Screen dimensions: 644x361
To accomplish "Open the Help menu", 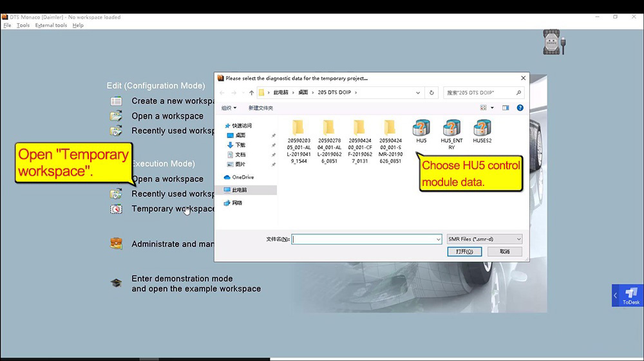I will click(78, 25).
